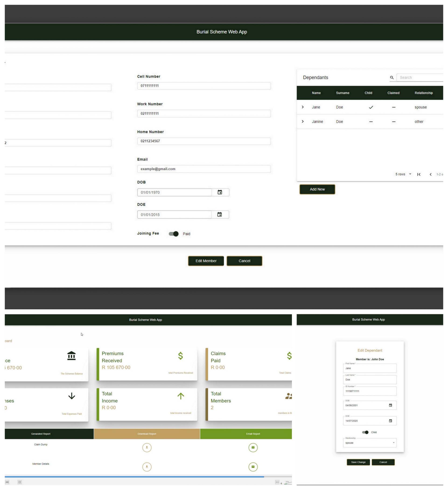Open the Relationship spouse dropdown
The width and height of the screenshot is (448, 490).
[x=370, y=443]
